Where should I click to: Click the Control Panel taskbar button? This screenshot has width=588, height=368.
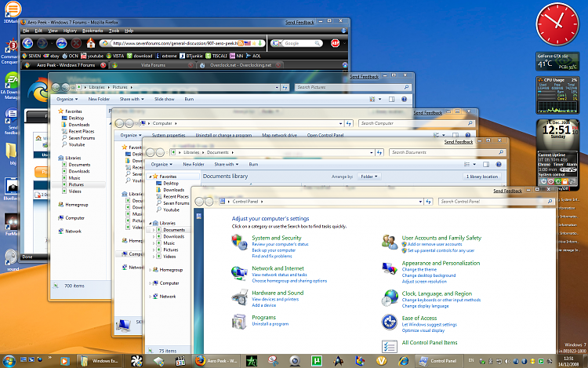pos(437,361)
